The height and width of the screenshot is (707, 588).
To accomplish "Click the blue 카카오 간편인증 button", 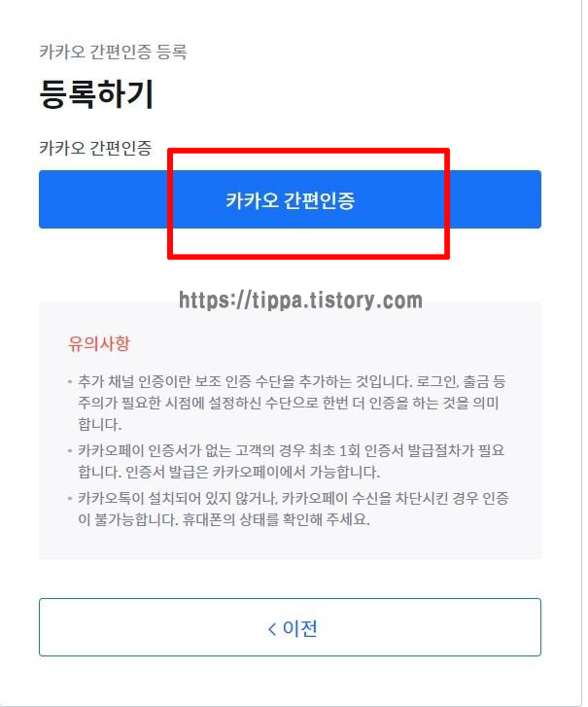I will tap(290, 199).
